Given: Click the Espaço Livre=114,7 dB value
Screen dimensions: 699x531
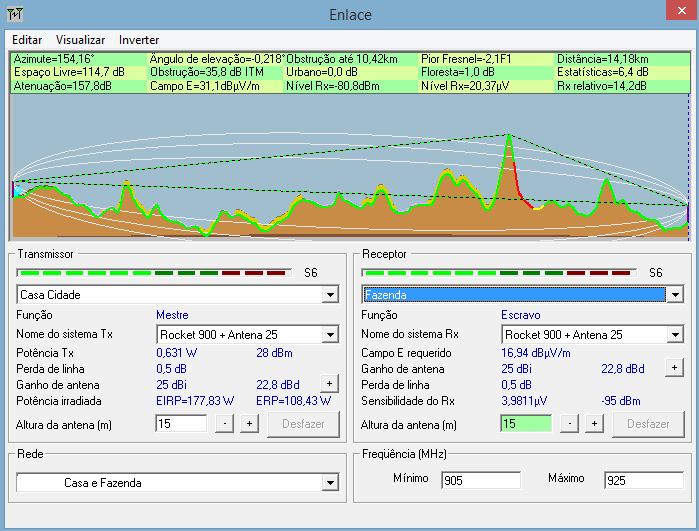Looking at the screenshot, I should tap(69, 72).
